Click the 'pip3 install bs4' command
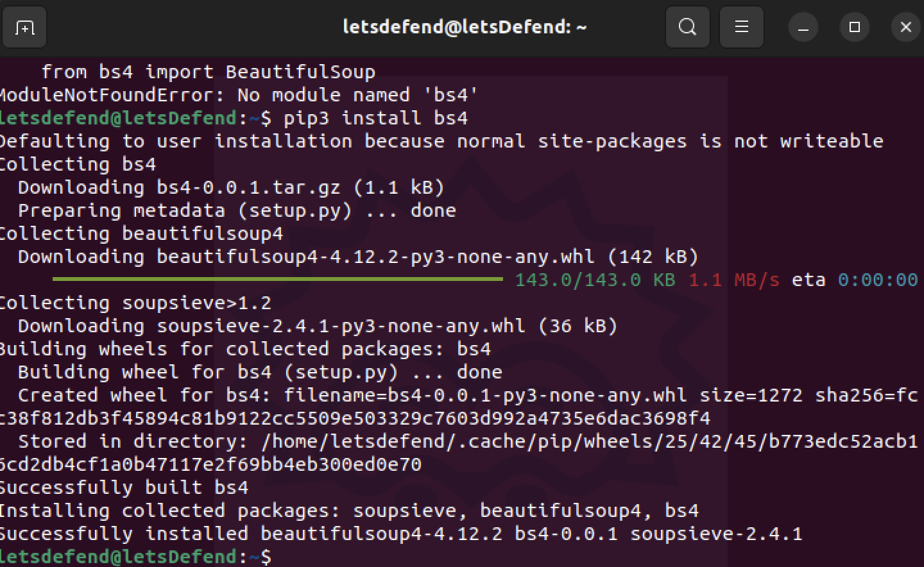Viewport: 924px width, 567px height. [x=375, y=118]
